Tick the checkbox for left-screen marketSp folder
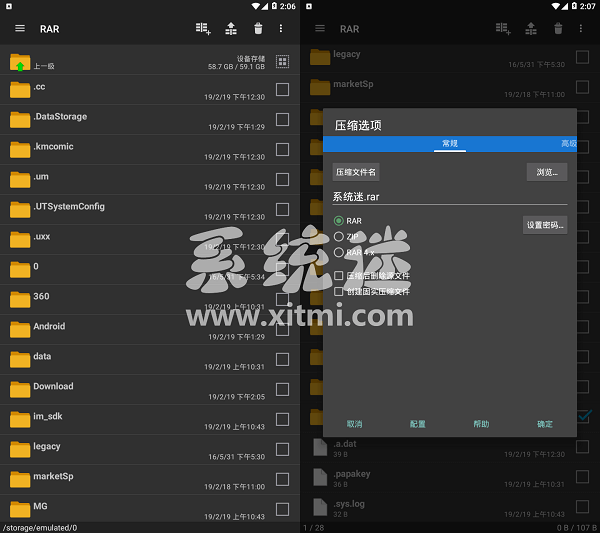Viewport: 600px width, 533px height. (x=282, y=479)
